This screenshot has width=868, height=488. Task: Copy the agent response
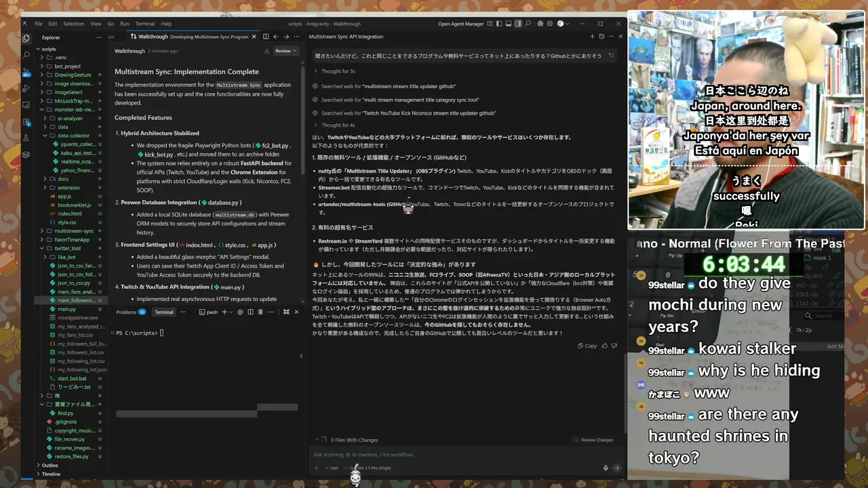(587, 346)
